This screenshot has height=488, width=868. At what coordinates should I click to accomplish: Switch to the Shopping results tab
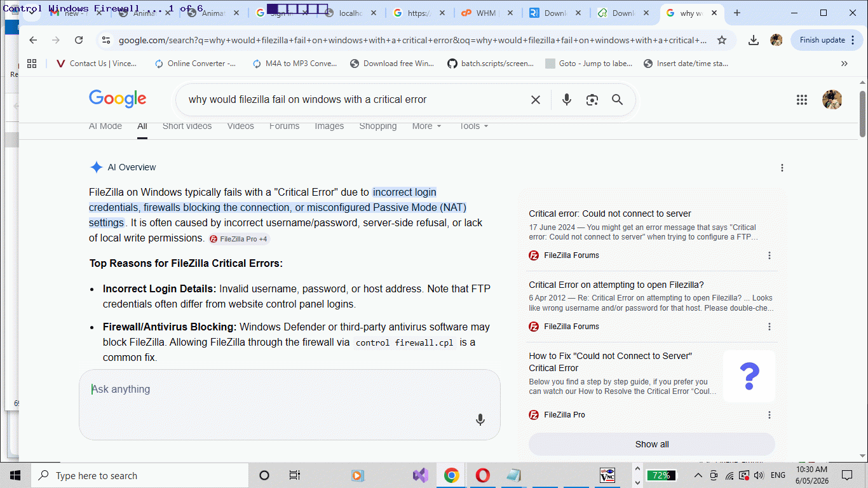tap(378, 126)
